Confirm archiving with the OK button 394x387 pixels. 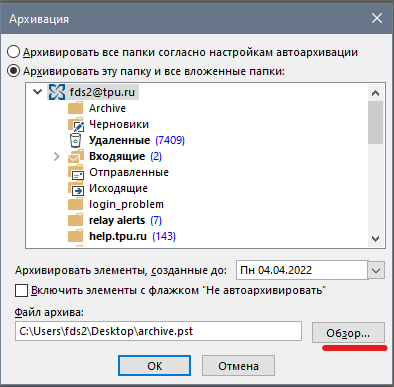click(154, 366)
